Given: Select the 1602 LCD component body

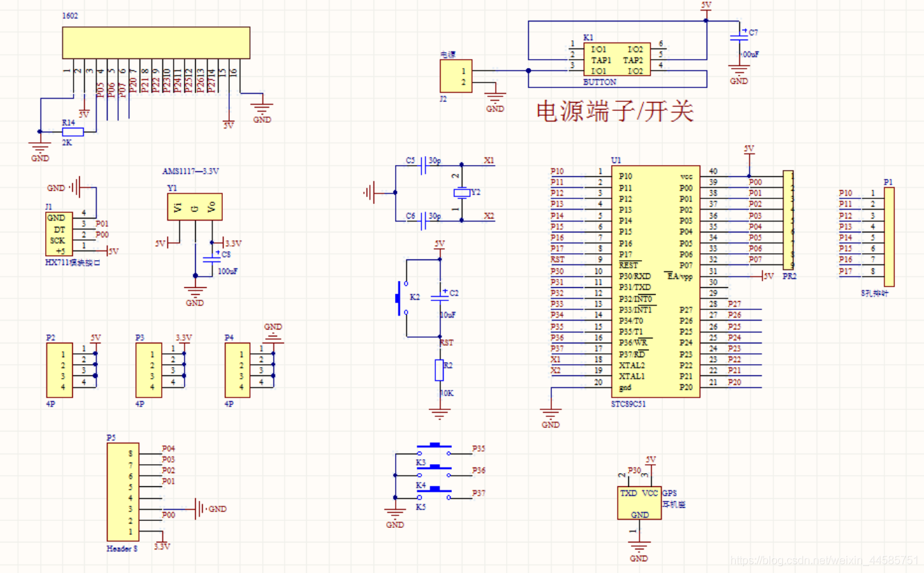Looking at the screenshot, I should (156, 43).
